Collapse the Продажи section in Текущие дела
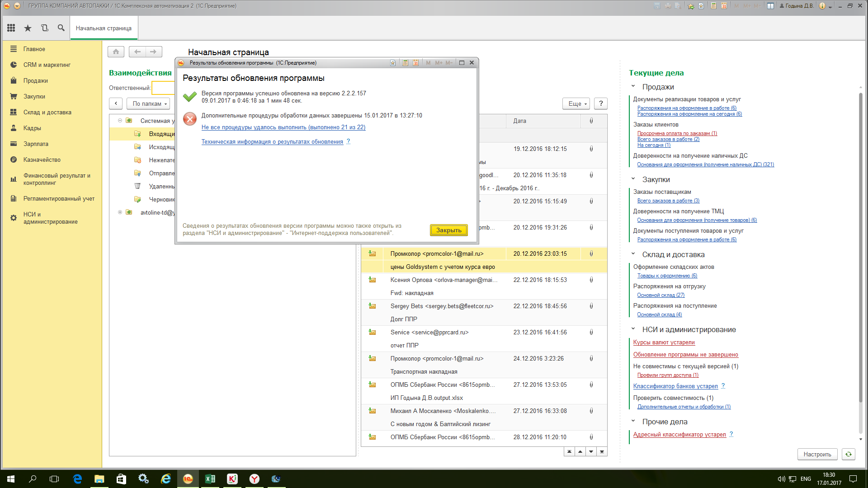Screen dimensions: 868x488 click(x=633, y=86)
